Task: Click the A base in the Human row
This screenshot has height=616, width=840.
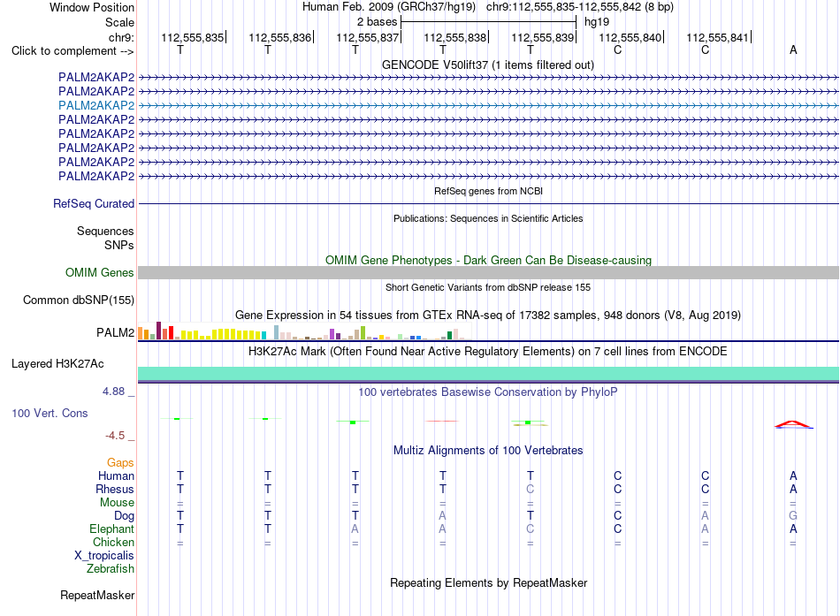Action: [x=793, y=475]
